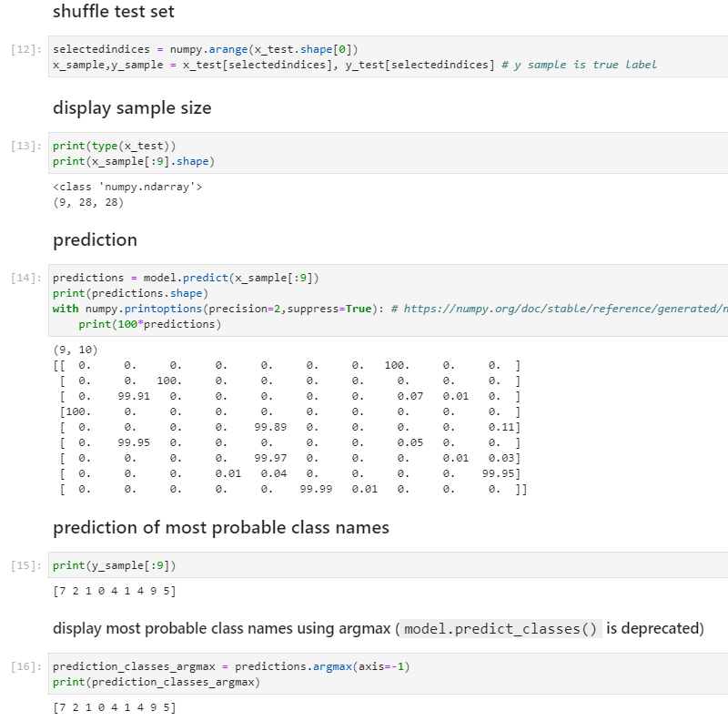Image resolution: width=728 pixels, height=721 pixels.
Task: Click the 'display sample size' heading
Action: [x=132, y=107]
